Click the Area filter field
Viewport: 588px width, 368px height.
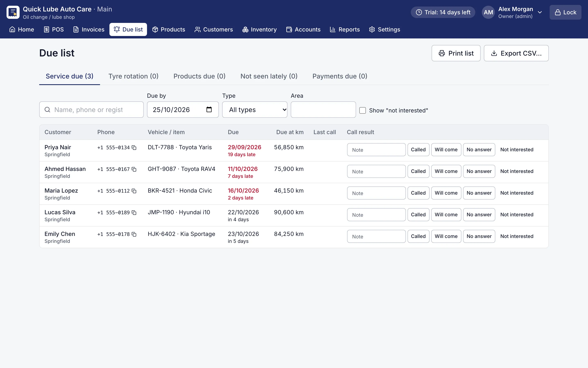click(x=323, y=110)
